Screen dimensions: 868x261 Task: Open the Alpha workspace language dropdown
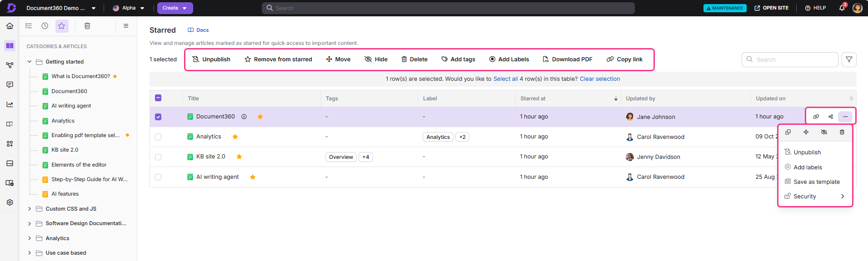pos(129,8)
